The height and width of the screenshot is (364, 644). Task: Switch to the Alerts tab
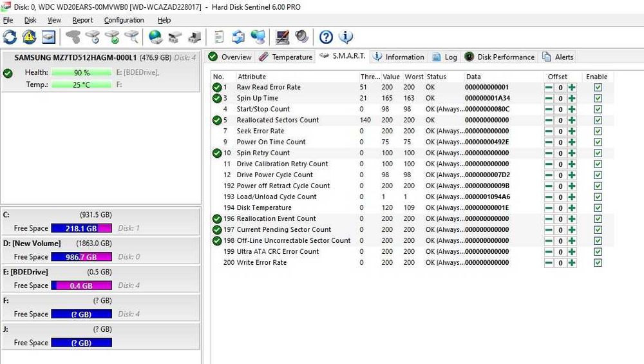(558, 57)
